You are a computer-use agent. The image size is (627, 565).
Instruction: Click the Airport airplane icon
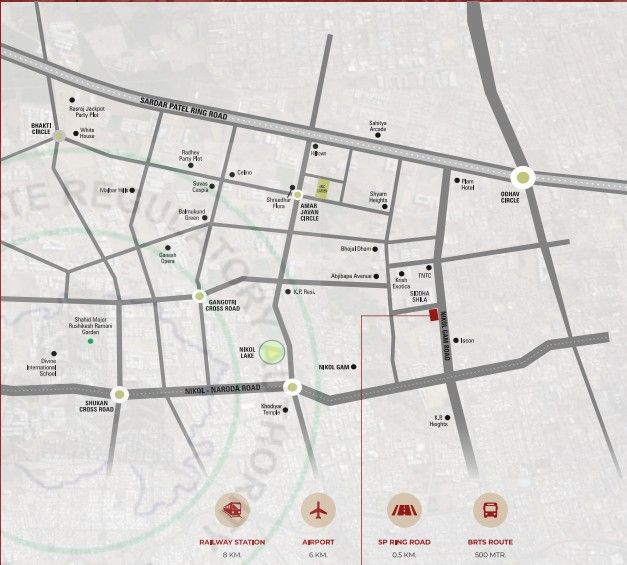(319, 509)
